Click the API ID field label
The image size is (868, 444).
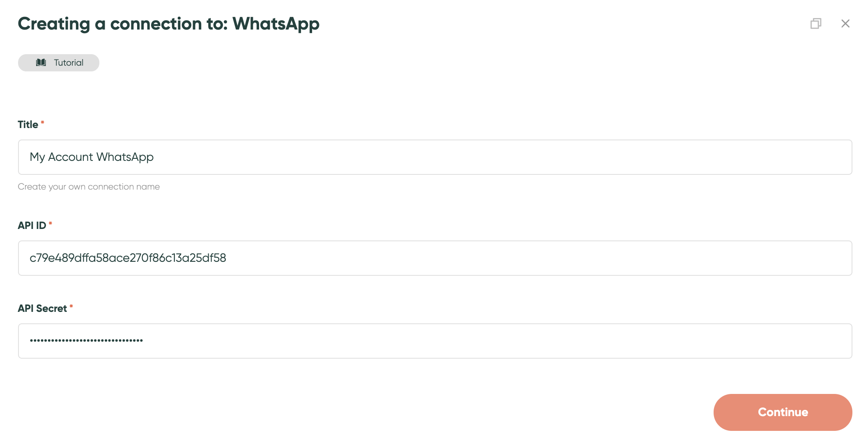point(32,226)
